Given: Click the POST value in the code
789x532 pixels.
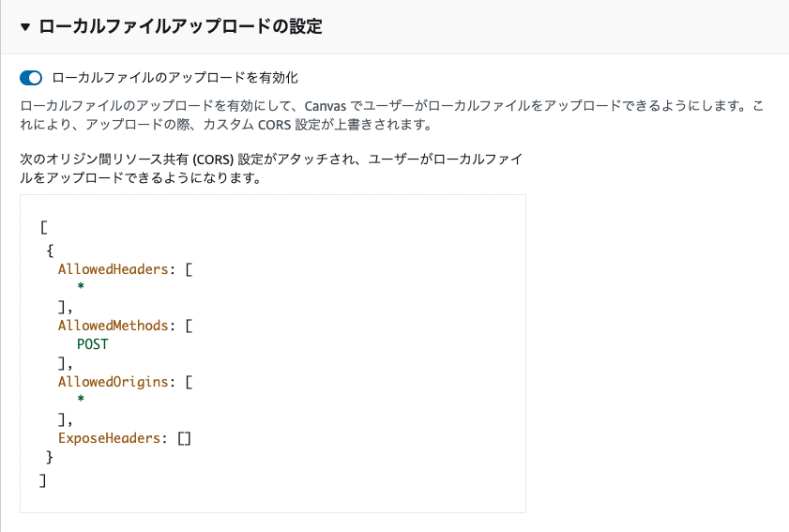Looking at the screenshot, I should tap(93, 344).
